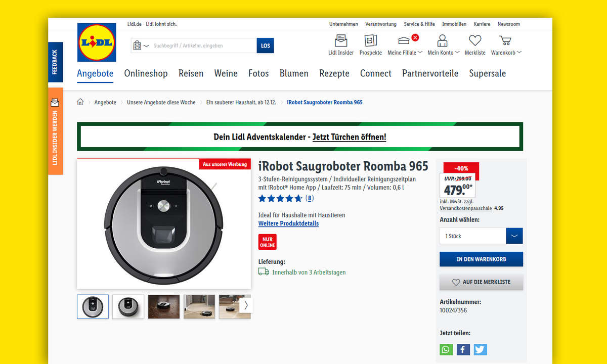
Task: Select first Roomba top-view thumbnail
Action: click(93, 307)
